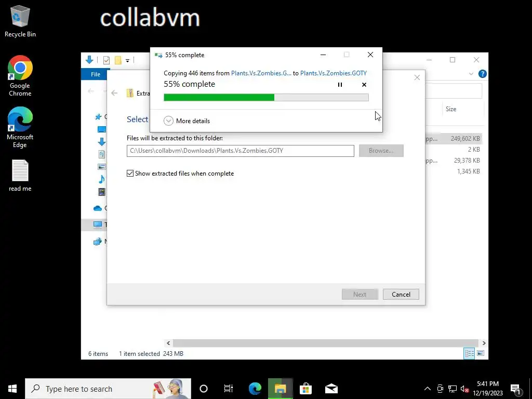Click the Browse button

tap(381, 151)
